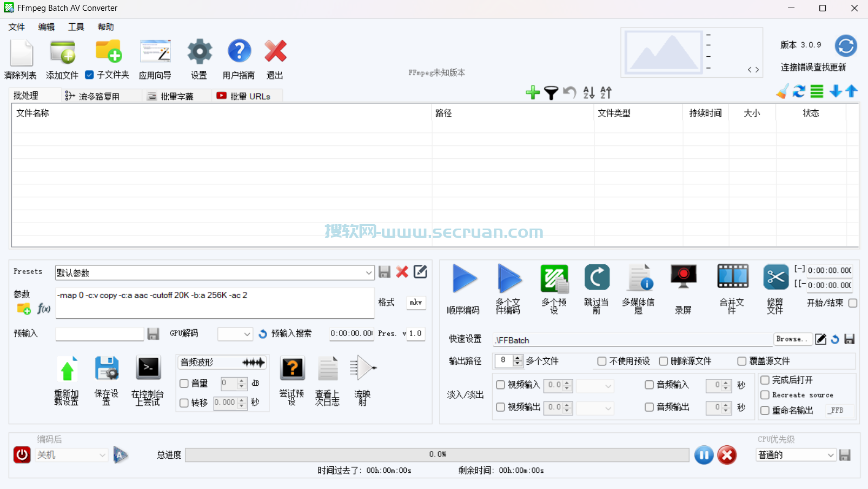Open the 应用向导 wizard icon
Image resolution: width=868 pixels, height=489 pixels.
pos(155,52)
